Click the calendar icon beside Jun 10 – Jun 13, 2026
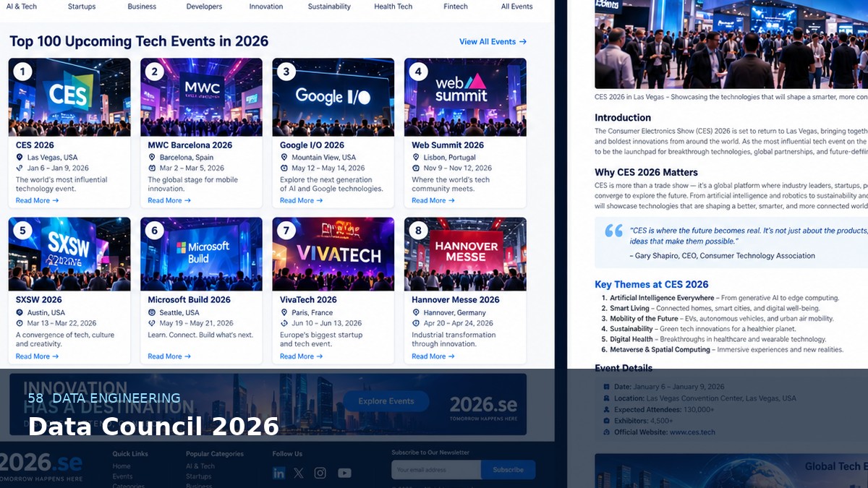The height and width of the screenshot is (488, 868). coord(284,323)
